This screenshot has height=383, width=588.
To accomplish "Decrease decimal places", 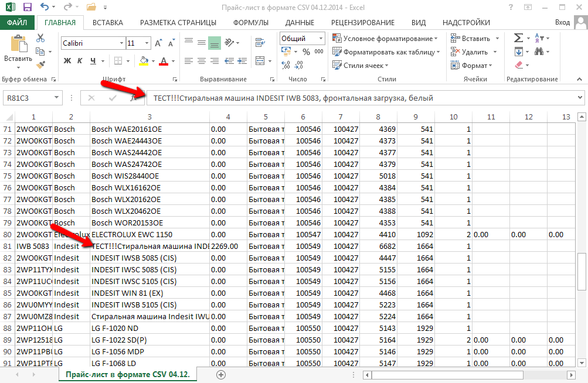I will 299,65.
